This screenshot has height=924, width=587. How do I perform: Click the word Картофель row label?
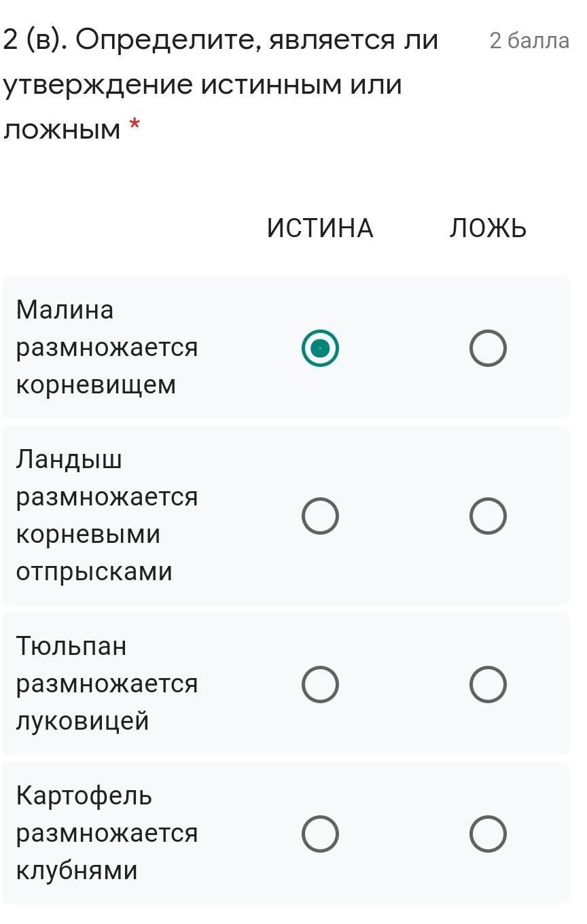click(x=84, y=795)
